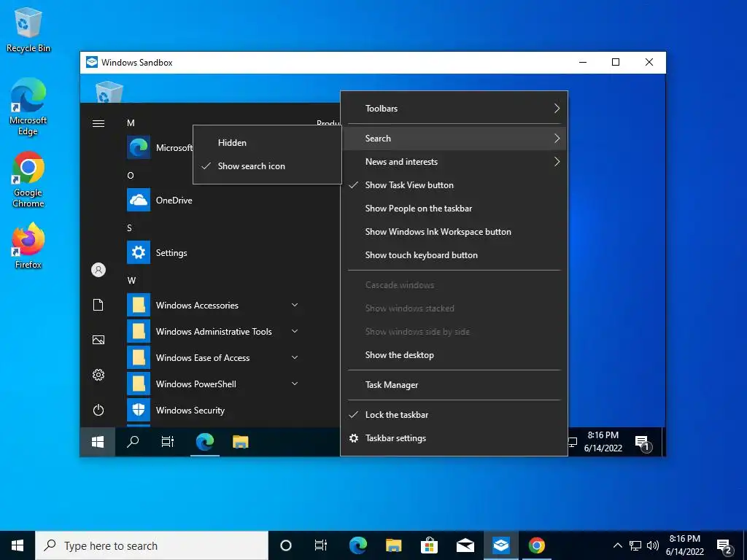Click the Start menu hamburger icon
Image resolution: width=747 pixels, height=560 pixels.
[98, 124]
